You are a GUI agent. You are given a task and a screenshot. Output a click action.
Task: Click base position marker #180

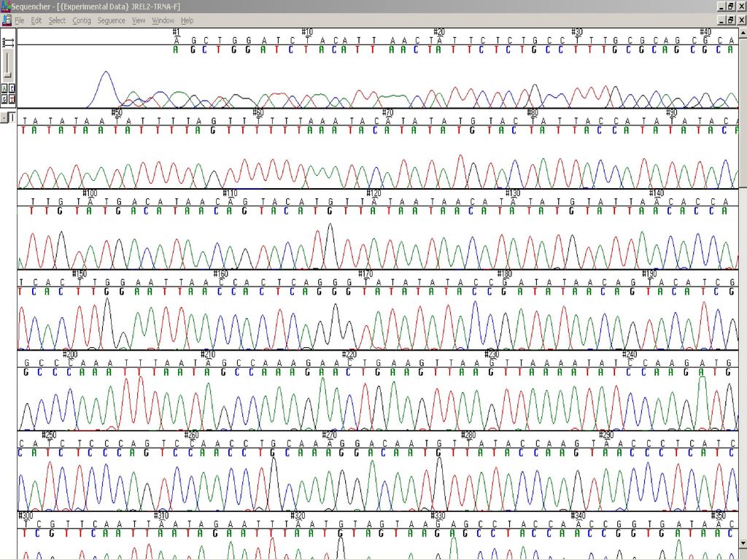point(505,273)
